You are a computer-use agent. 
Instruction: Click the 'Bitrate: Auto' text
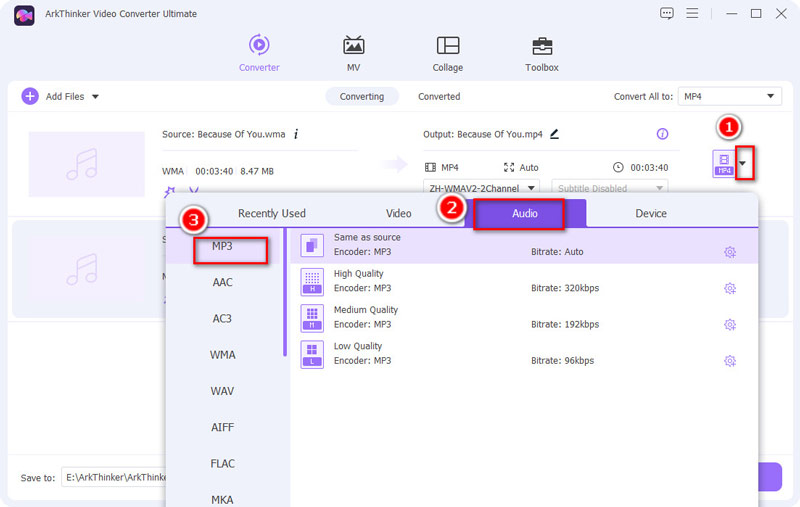coord(557,251)
